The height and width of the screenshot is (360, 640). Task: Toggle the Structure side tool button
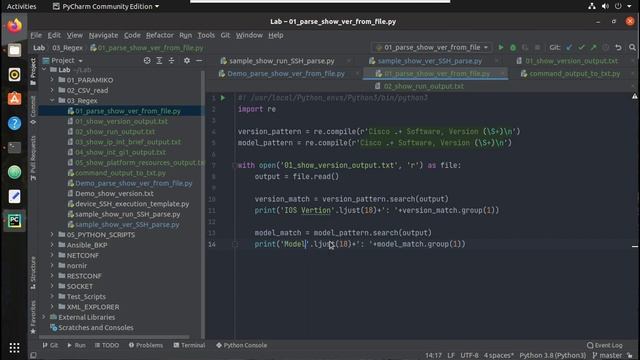click(33, 272)
